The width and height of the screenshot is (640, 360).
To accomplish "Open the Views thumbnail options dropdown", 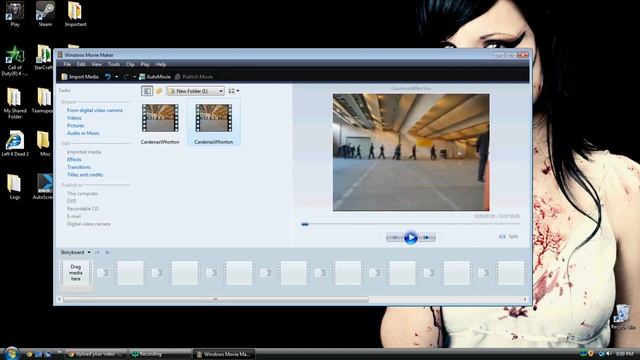I will pyautogui.click(x=233, y=91).
